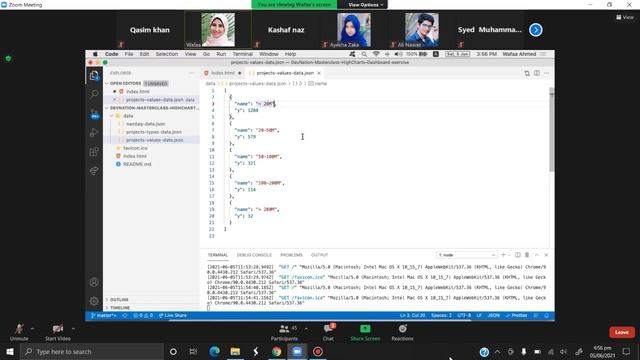Image resolution: width=640 pixels, height=360 pixels.
Task: Click the Zoom encryption shield icon
Action: [8, 59]
